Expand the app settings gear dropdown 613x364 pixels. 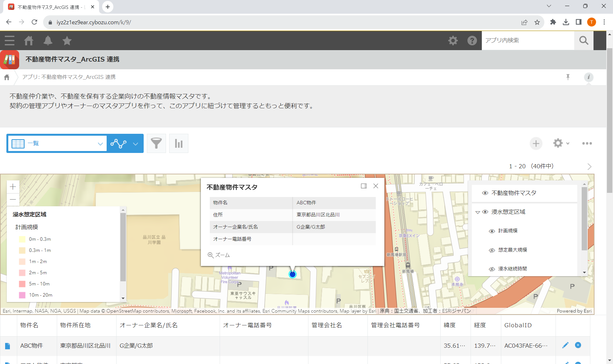tap(561, 143)
